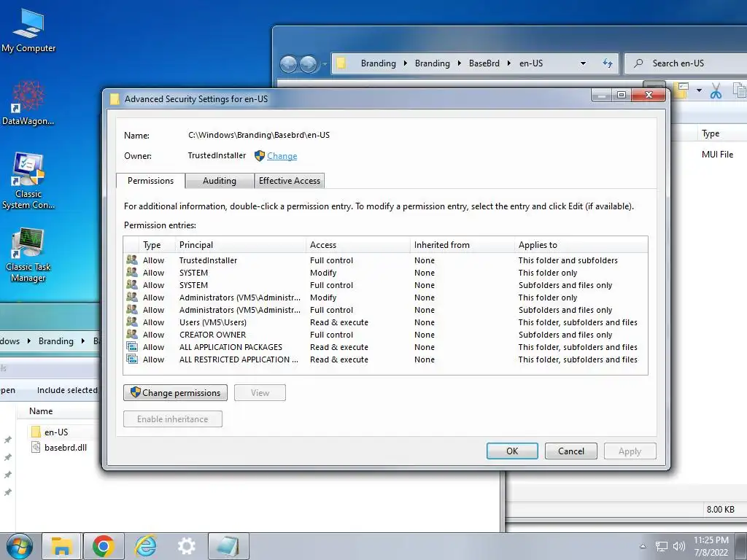Click the Forward button in the en-US Explorer window
Screen dimensions: 747x560
click(x=309, y=63)
